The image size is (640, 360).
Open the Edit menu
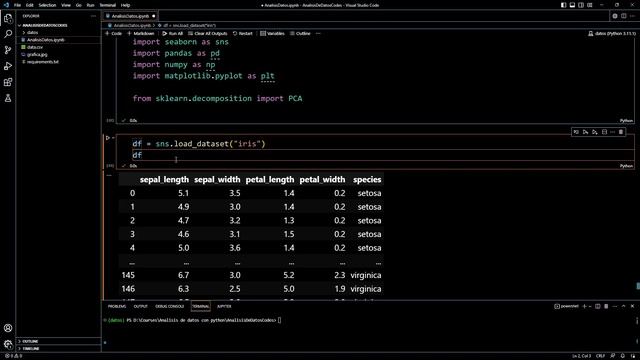point(30,5)
